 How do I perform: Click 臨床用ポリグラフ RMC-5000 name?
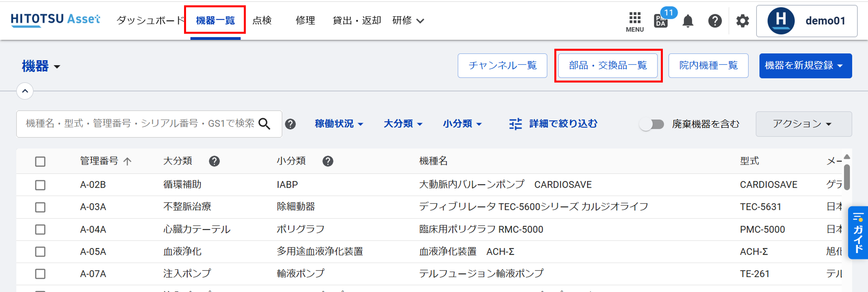481,229
